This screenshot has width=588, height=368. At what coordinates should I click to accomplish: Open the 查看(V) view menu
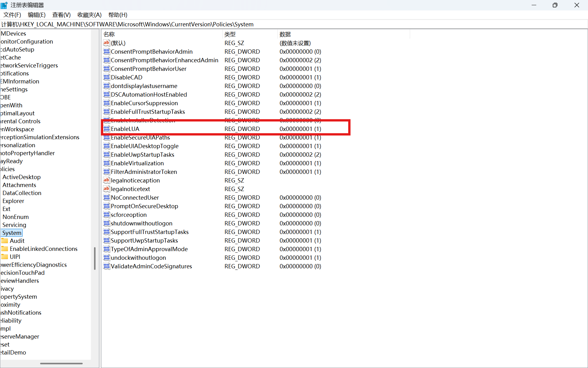tap(61, 15)
